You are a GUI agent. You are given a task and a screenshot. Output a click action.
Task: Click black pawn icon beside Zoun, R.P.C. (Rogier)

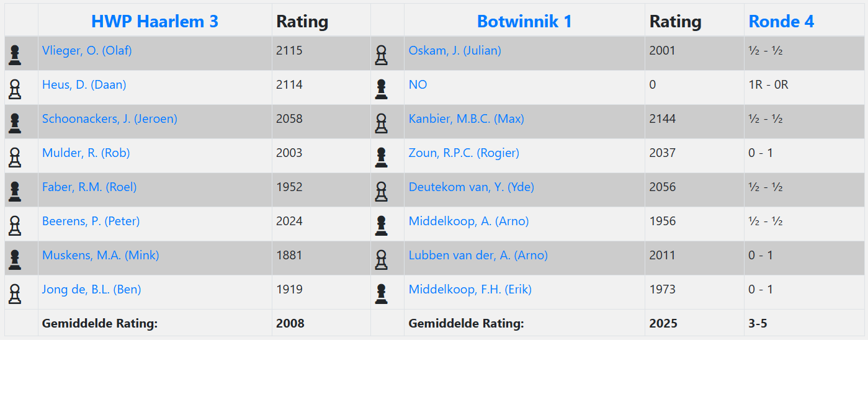(381, 158)
